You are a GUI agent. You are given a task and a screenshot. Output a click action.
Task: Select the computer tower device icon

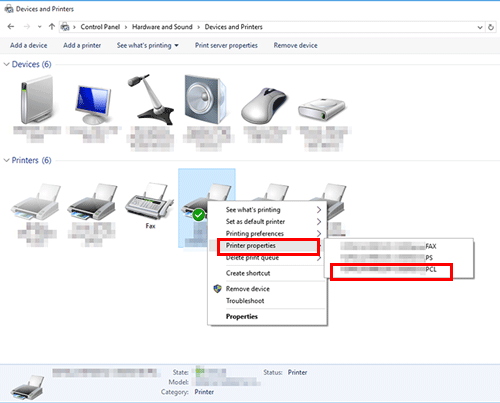click(37, 99)
